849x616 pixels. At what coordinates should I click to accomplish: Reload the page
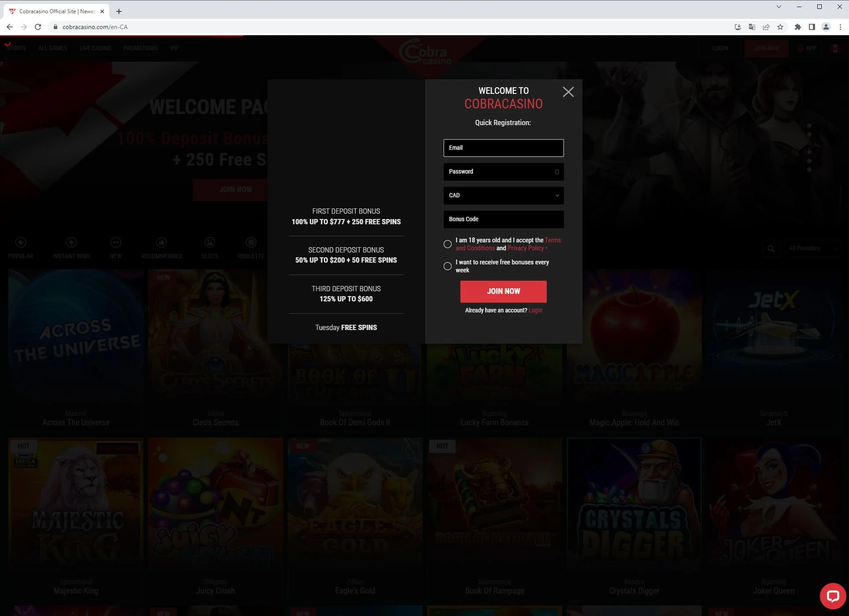(38, 27)
